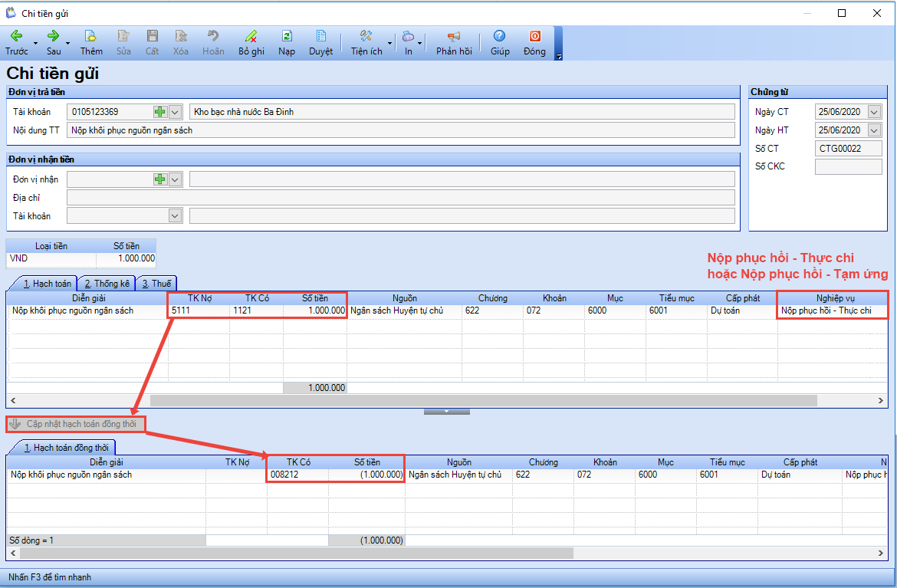Screen dimensions: 897x588
Task: Click Bỏ ghi to unpost voucher
Action: click(x=251, y=43)
